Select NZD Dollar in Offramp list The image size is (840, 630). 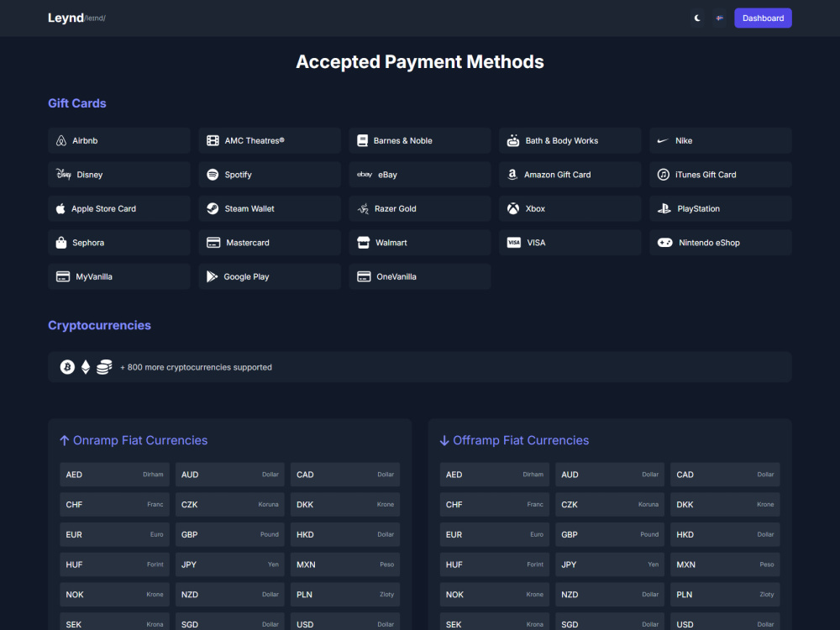click(x=610, y=595)
